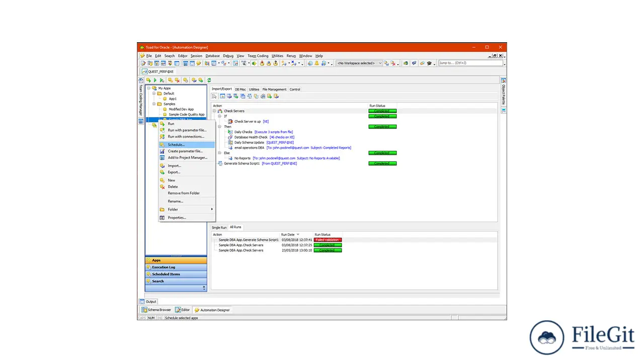Click the graduation cap icon in toolbar
Image resolution: width=644 pixels, height=362 pixels.
[429, 63]
